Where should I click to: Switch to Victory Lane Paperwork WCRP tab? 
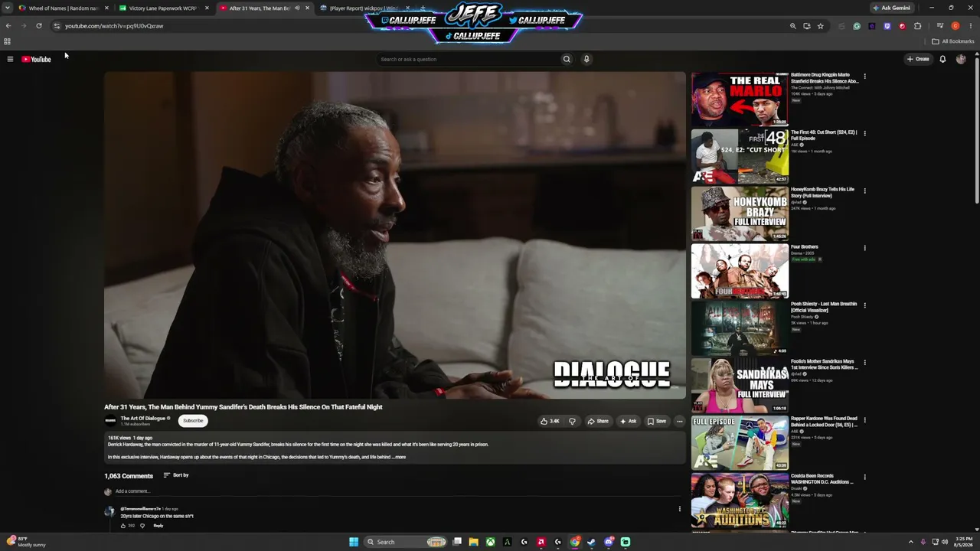coord(162,8)
